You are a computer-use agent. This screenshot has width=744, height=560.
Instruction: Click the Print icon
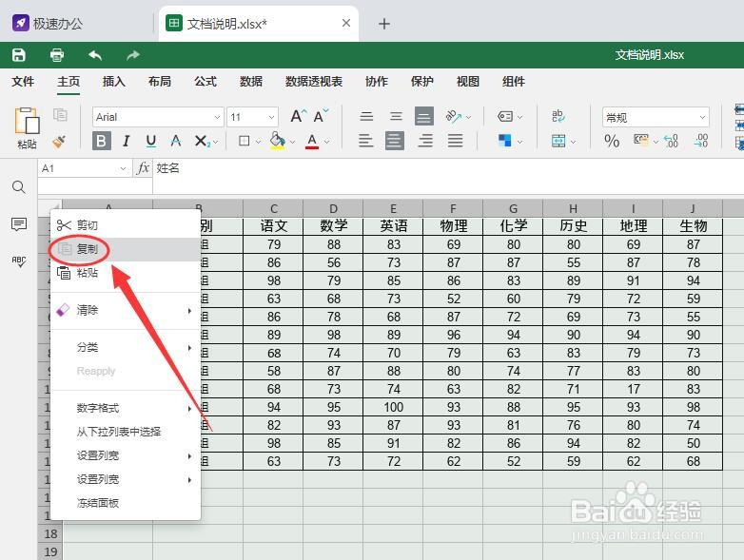point(57,55)
